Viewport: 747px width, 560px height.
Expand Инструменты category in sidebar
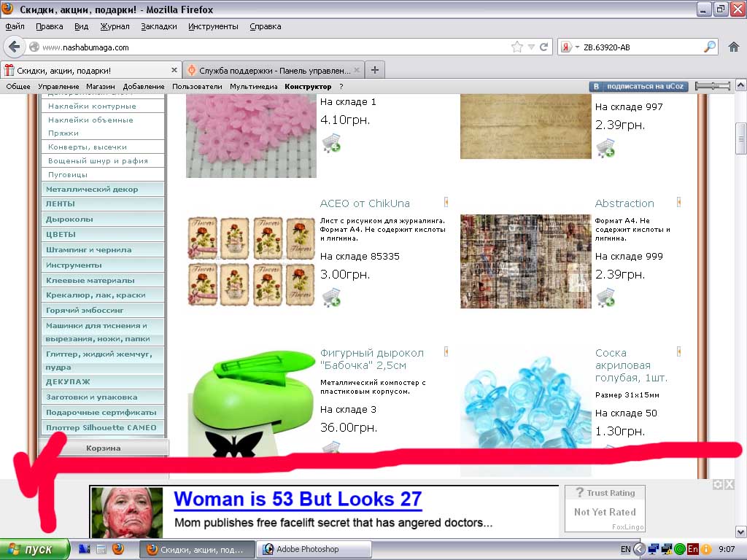tap(104, 265)
